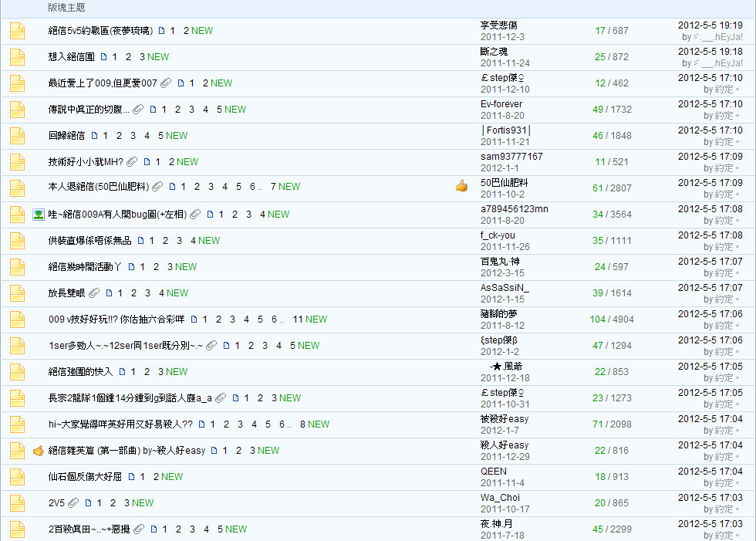756x541 pixels.
Task: View author profile Ev-forever
Action: click(501, 104)
